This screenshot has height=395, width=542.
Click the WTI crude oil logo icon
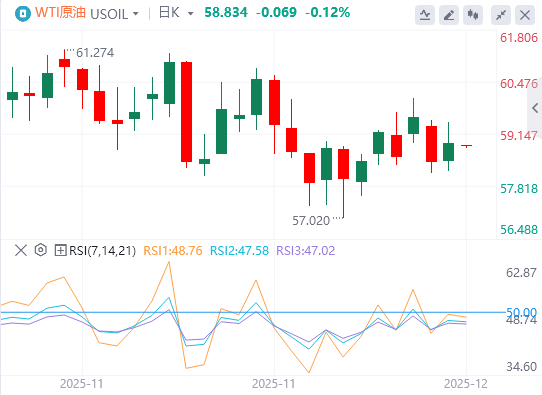coord(23,14)
